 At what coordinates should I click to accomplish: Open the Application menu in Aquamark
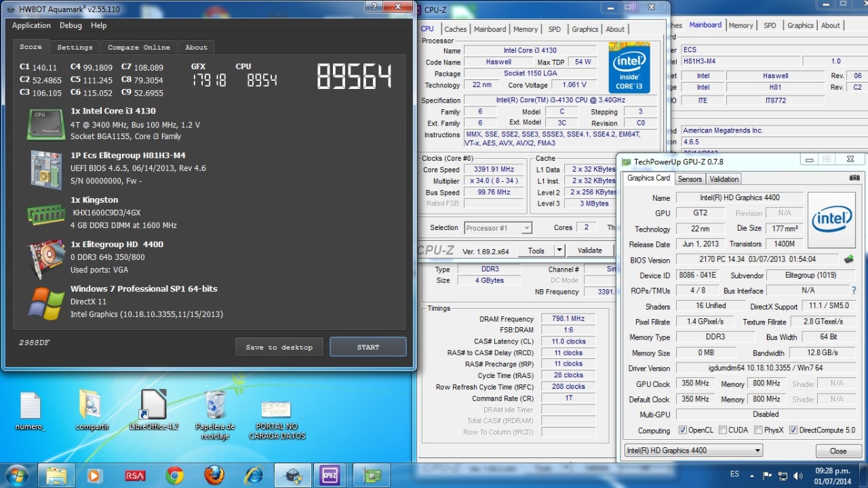pos(31,25)
